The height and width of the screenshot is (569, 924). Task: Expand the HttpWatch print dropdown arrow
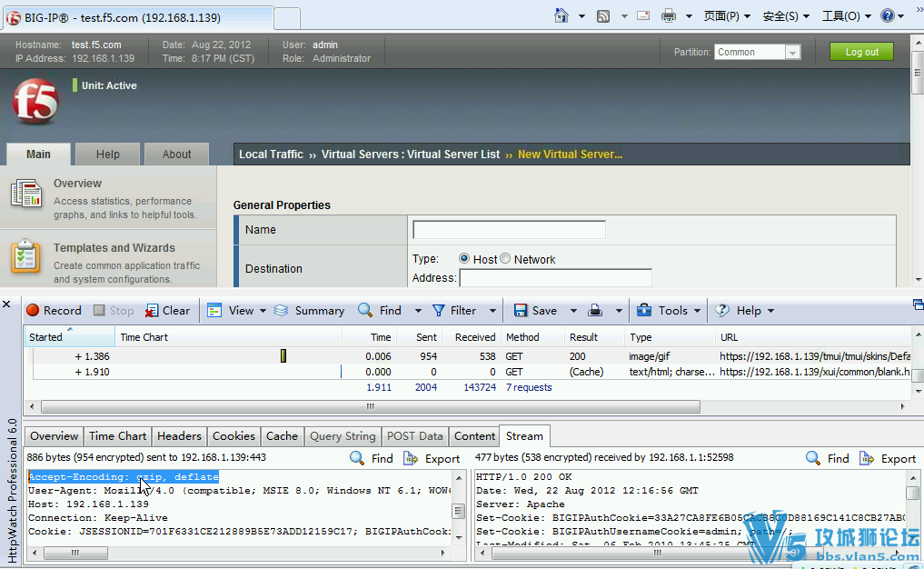619,311
